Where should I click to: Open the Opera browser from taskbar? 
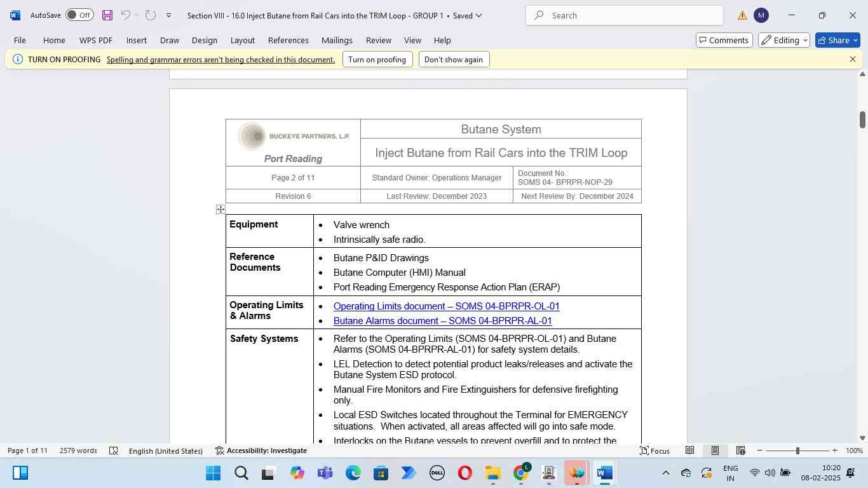[x=465, y=473]
